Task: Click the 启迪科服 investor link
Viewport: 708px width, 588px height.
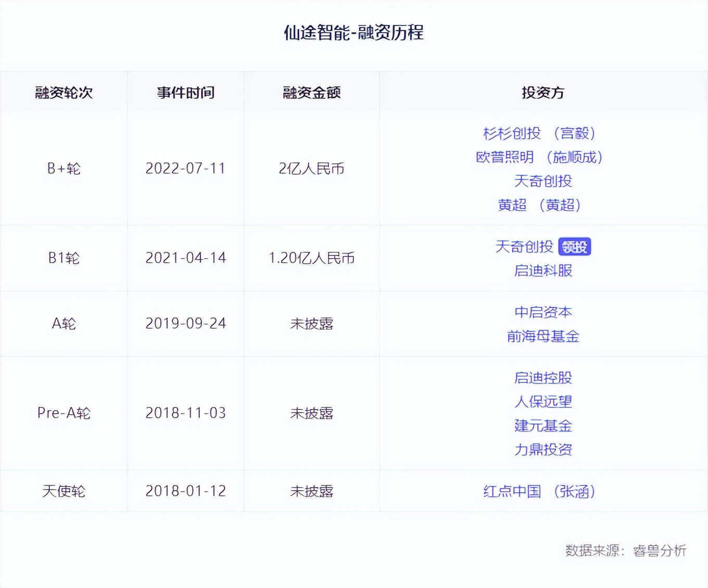Action: [x=542, y=271]
